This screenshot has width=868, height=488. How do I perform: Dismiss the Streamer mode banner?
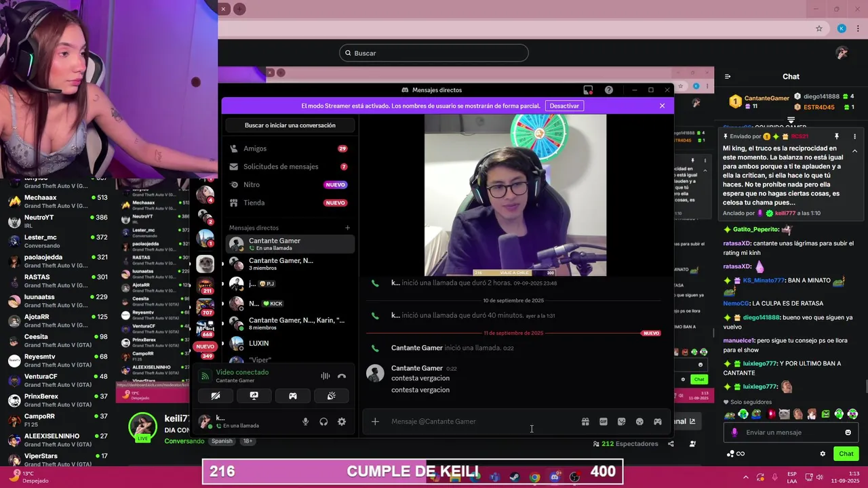[x=663, y=106]
